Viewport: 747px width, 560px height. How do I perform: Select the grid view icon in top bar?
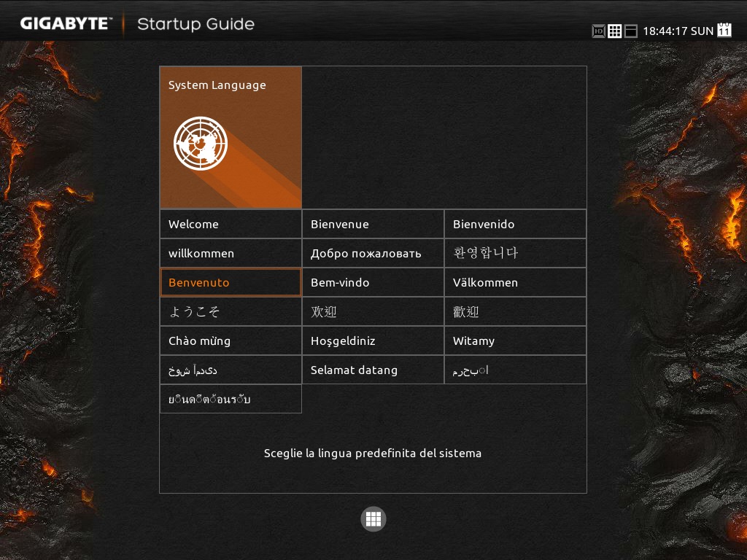[615, 31]
